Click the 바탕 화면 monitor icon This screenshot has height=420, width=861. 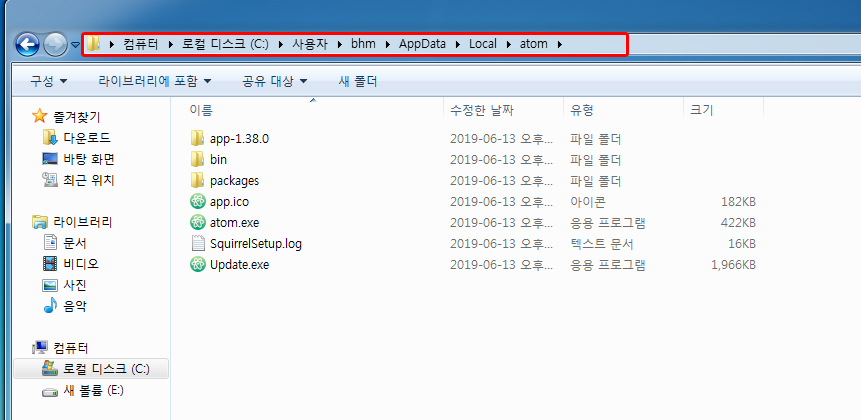coord(50,159)
